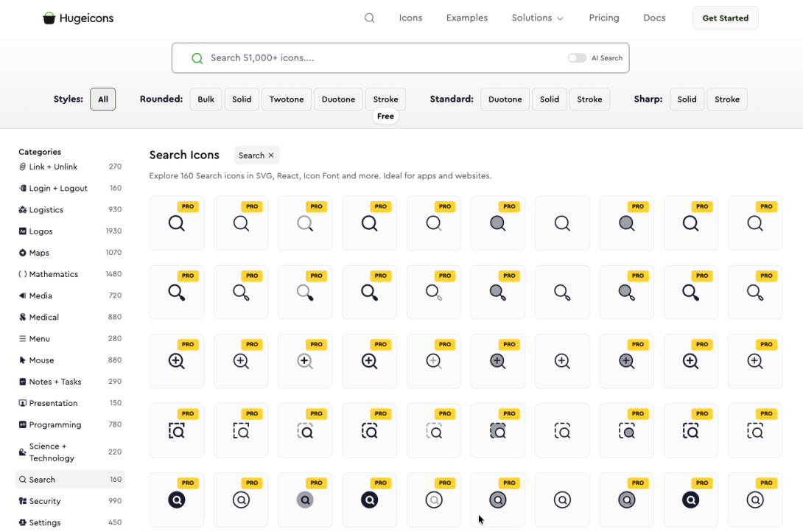This screenshot has width=803, height=532.
Task: Go to the Examples page in the navbar
Action: [x=466, y=18]
